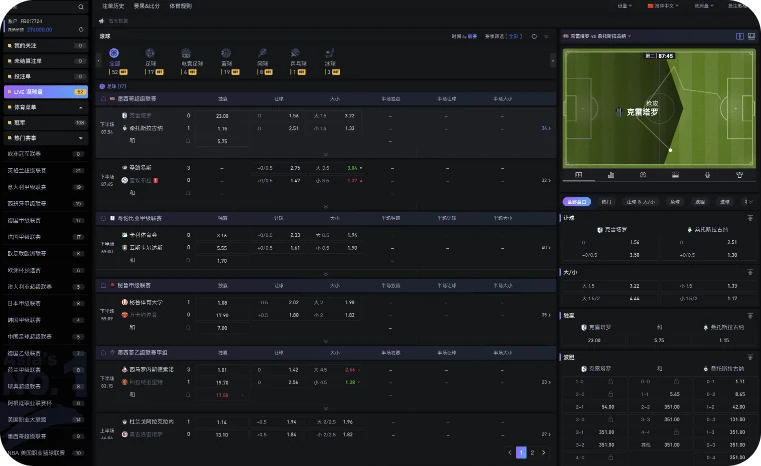Open the 体育规则 top menu
Screen dimensions: 761x466
[x=181, y=6]
